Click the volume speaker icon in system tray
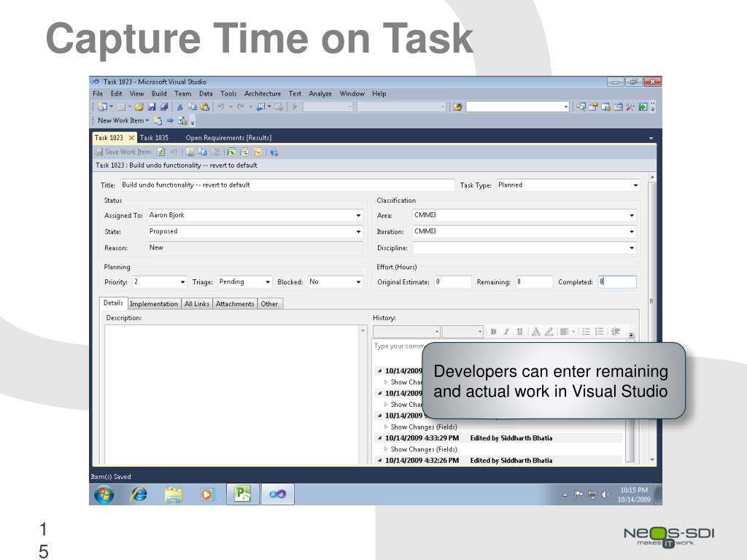The height and width of the screenshot is (560, 747). [x=605, y=495]
